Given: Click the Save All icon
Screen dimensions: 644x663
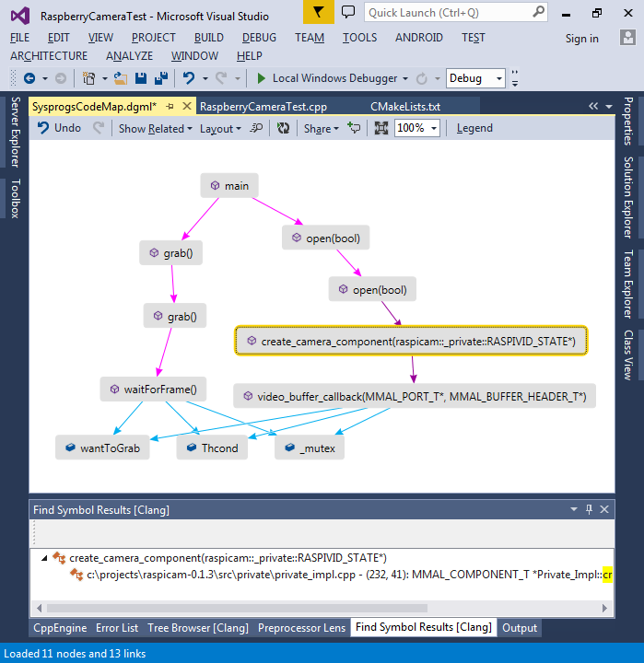Looking at the screenshot, I should (161, 78).
